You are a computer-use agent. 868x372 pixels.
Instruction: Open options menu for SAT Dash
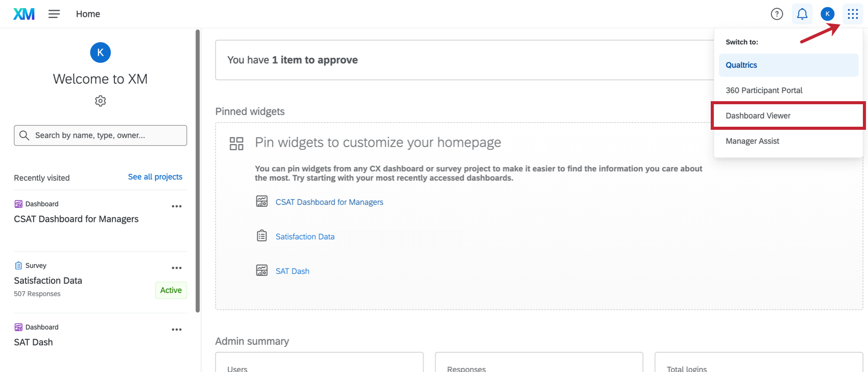(177, 330)
